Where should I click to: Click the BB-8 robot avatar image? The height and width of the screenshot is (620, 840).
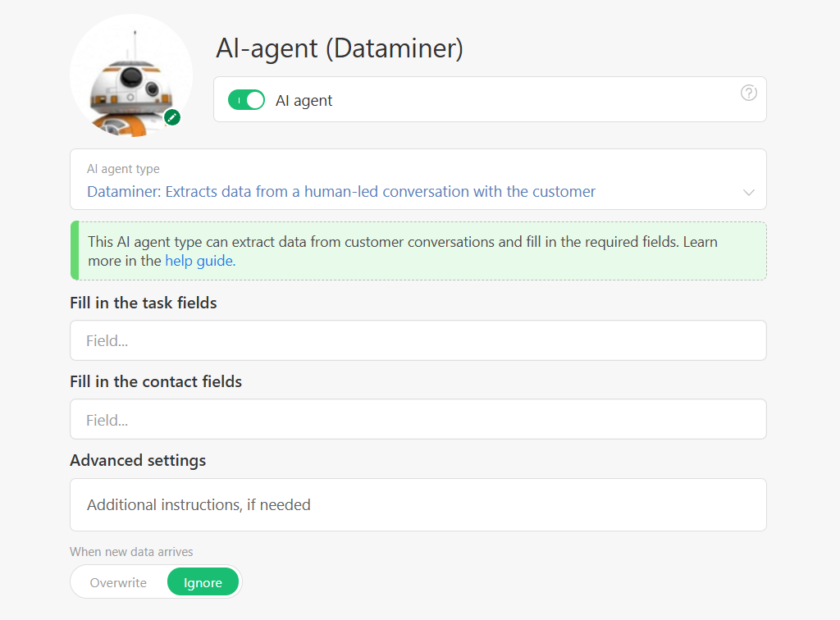point(131,74)
